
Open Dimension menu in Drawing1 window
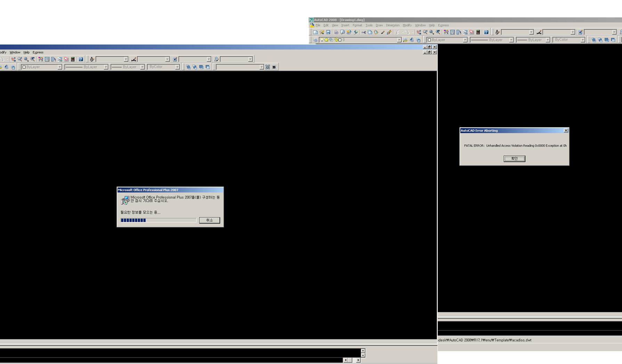tap(393, 25)
